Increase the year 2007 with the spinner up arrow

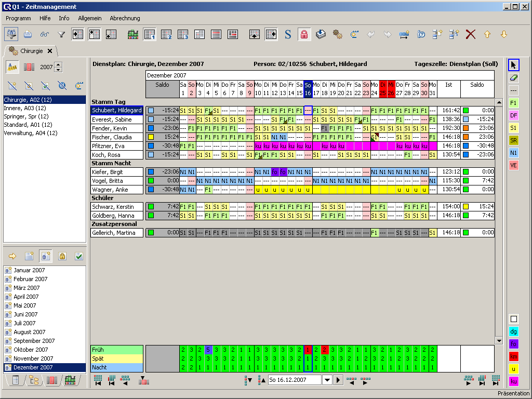59,64
